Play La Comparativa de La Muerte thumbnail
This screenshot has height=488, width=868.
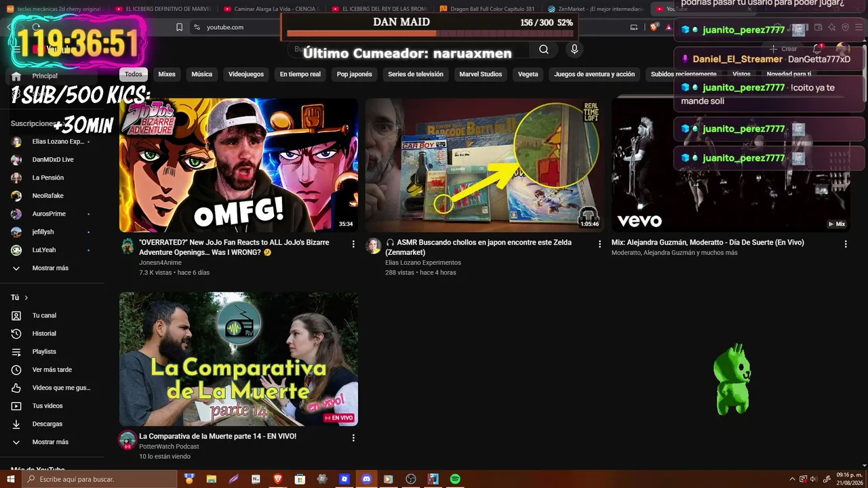(x=239, y=359)
